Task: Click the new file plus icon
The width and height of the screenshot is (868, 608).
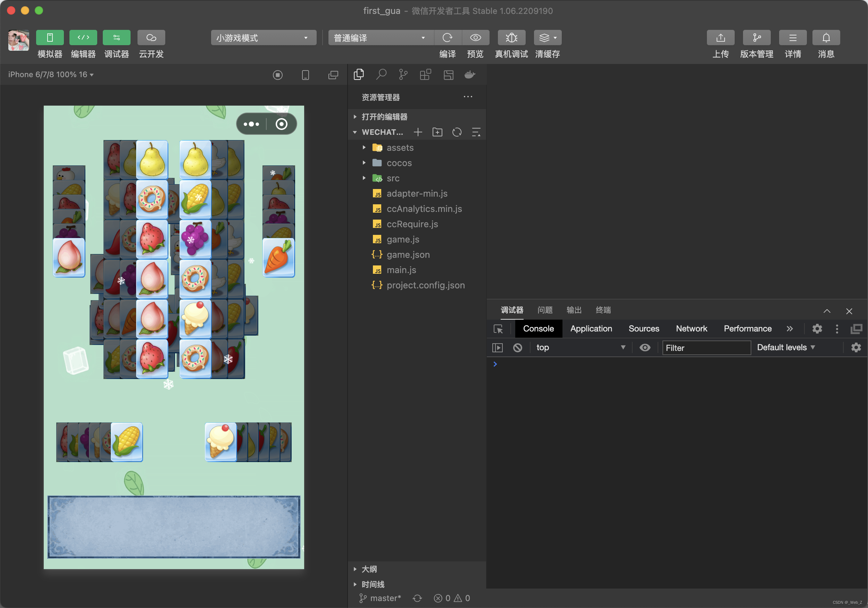Action: (417, 132)
